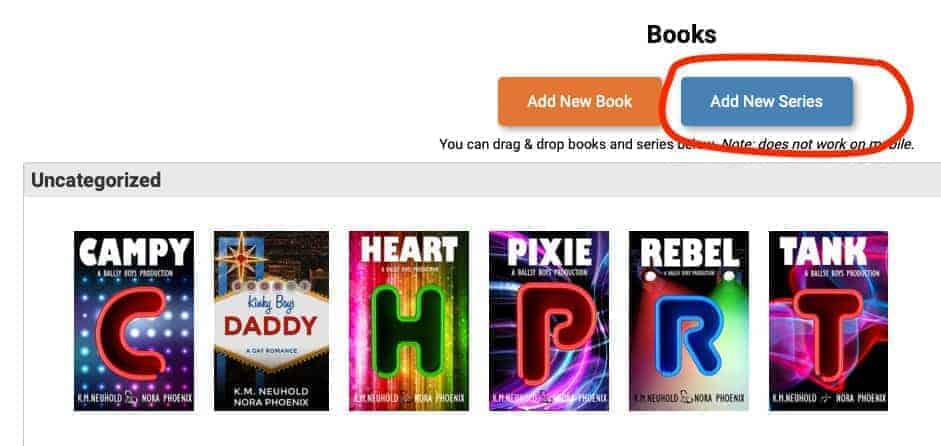
Task: Click the blue neon R letter
Action: [x=688, y=336]
